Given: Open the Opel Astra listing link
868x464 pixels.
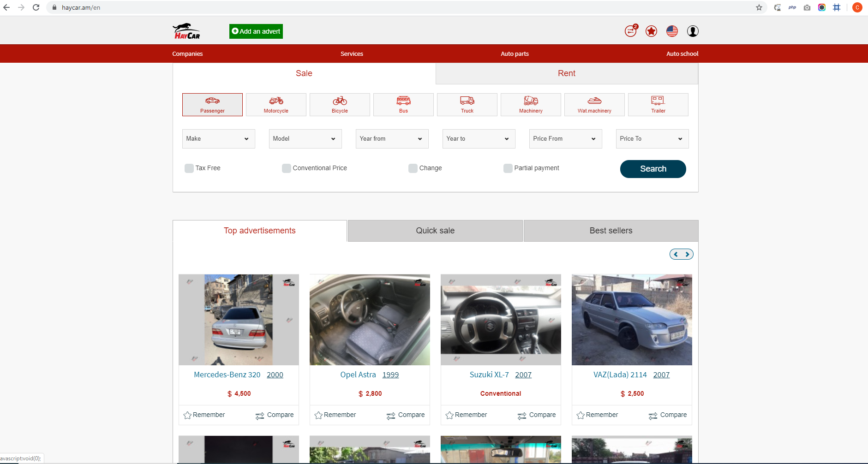Looking at the screenshot, I should point(358,375).
